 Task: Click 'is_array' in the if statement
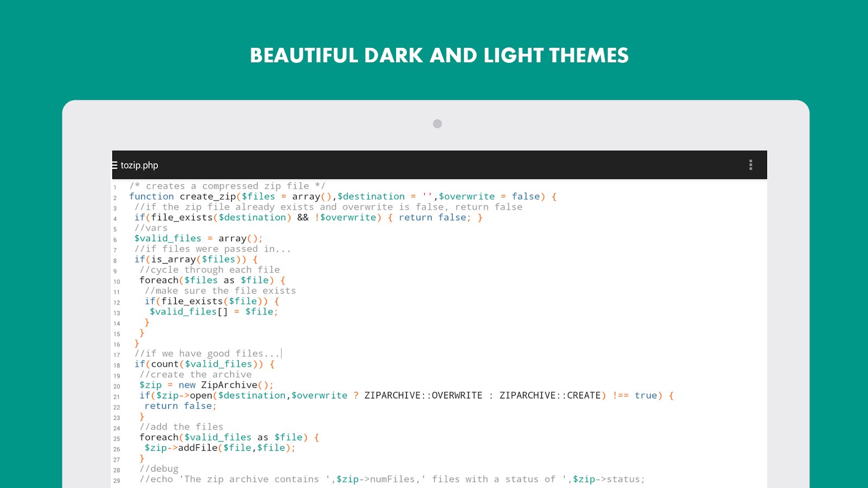173,259
